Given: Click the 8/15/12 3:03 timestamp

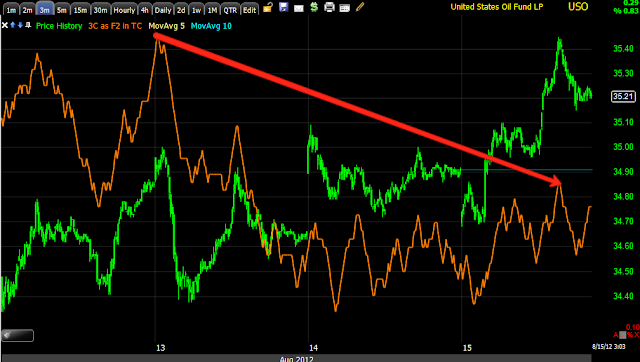Looking at the screenshot, I should click(609, 347).
